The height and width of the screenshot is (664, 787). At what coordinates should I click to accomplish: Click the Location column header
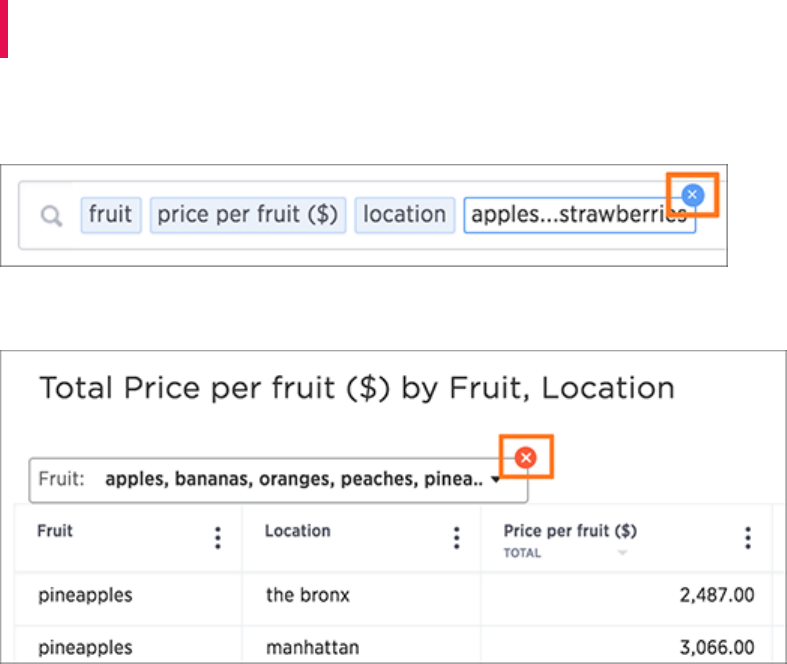[298, 530]
